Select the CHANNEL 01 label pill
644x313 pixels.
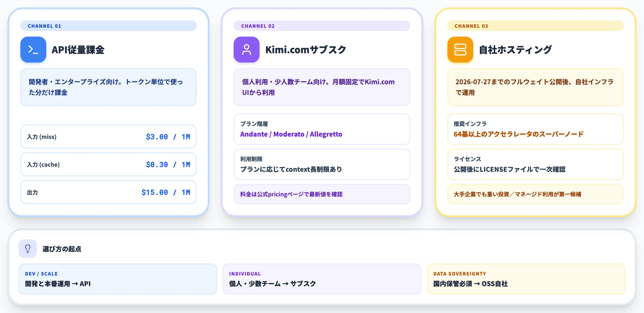(108, 26)
